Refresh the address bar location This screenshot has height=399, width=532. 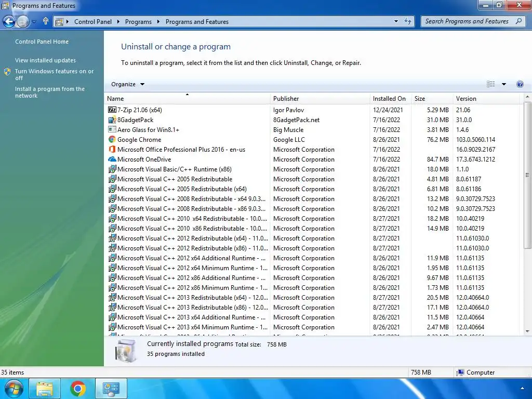(x=408, y=21)
